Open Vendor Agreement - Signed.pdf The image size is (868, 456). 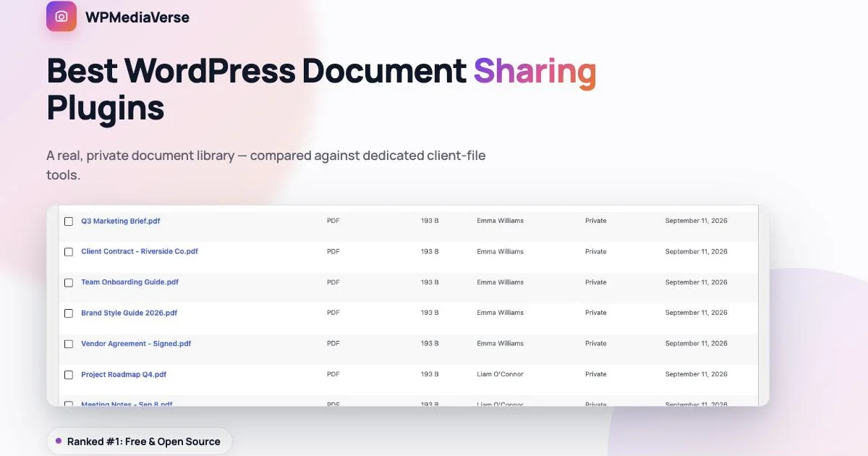pyautogui.click(x=136, y=344)
